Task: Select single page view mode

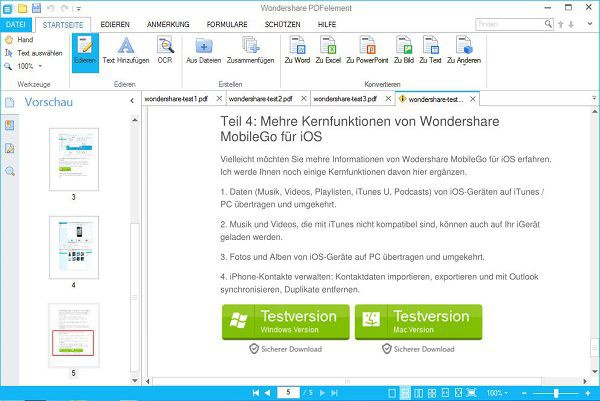Action: click(392, 393)
